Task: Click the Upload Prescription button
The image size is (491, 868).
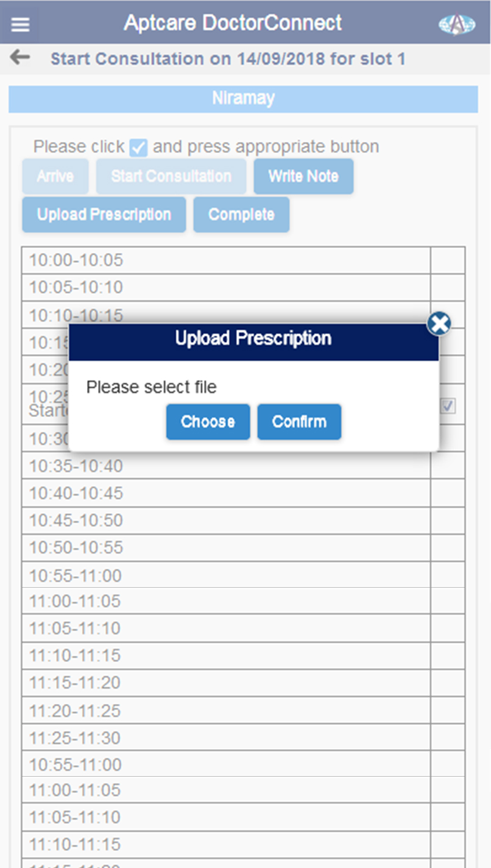Action: tap(104, 215)
